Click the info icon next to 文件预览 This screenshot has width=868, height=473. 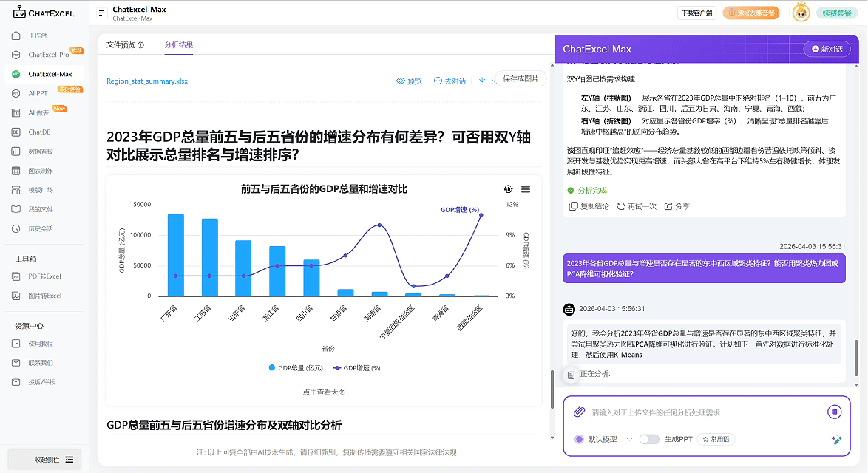[x=140, y=45]
